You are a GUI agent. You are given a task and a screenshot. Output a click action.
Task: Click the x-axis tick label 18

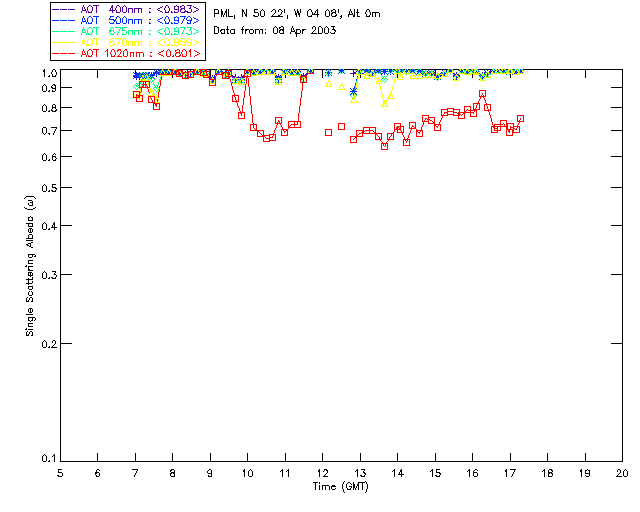pos(547,473)
